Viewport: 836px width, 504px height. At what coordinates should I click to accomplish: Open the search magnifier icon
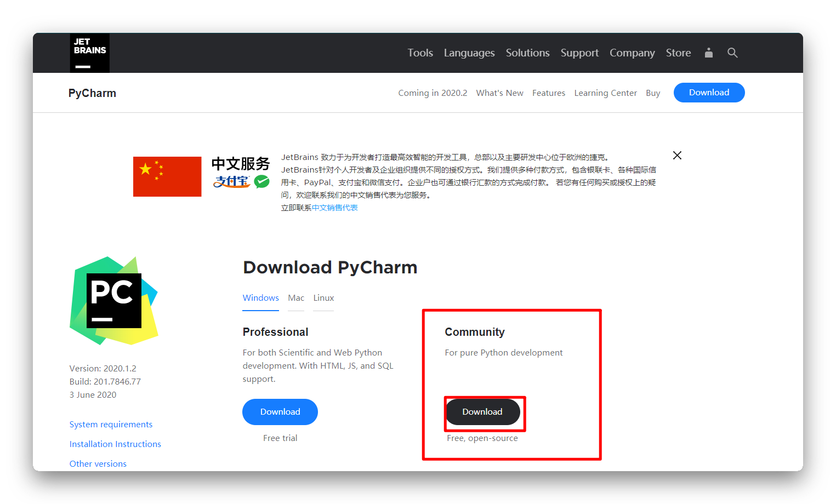point(732,53)
